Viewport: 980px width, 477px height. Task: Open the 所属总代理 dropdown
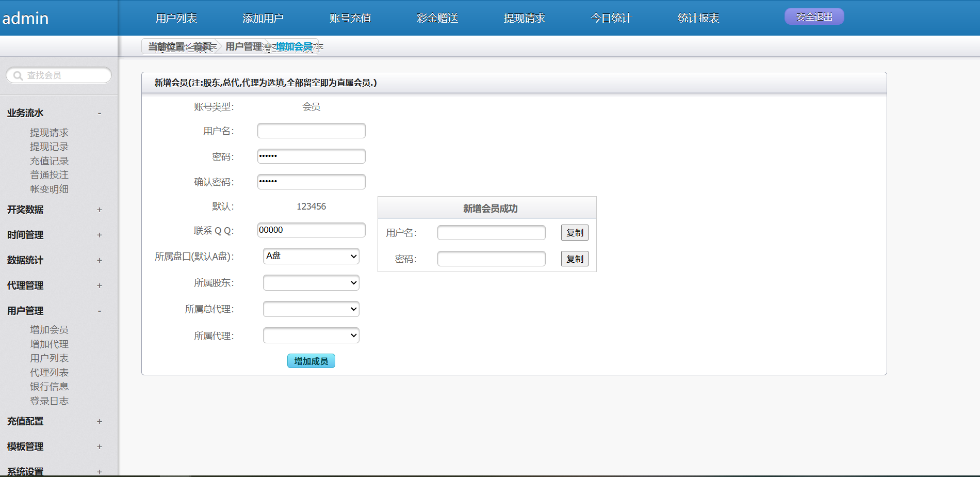pos(311,309)
